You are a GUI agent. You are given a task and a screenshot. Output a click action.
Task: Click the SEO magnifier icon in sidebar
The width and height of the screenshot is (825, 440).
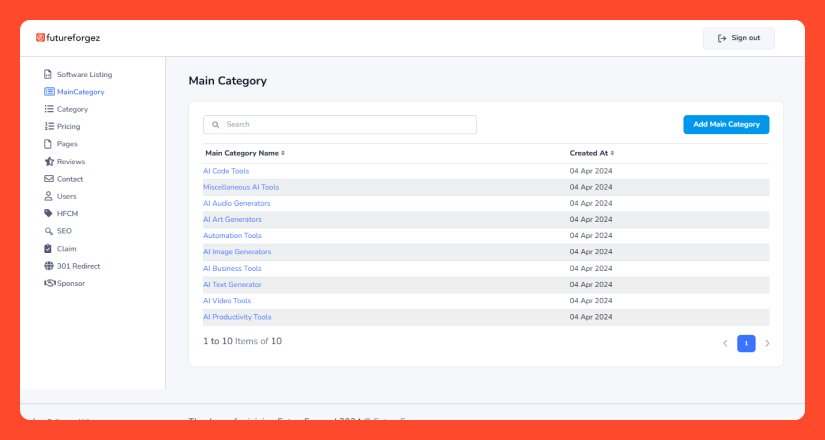click(x=48, y=231)
